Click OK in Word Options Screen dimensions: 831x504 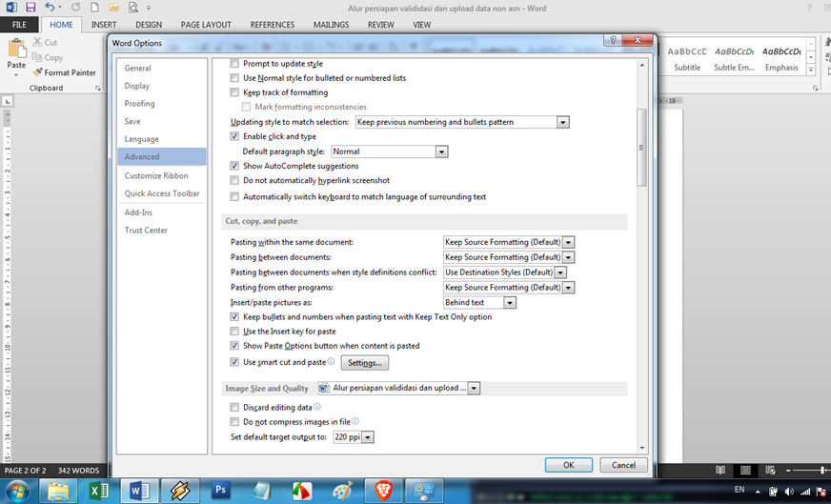569,465
